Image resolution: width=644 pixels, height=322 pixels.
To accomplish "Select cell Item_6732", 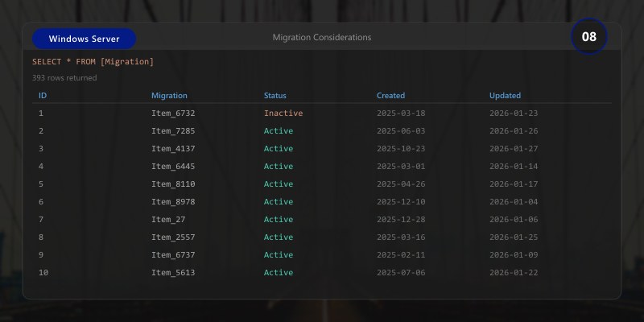I will [173, 113].
